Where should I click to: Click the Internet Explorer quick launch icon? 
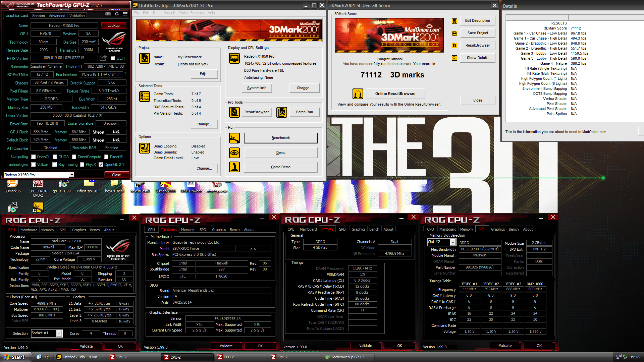click(39, 357)
